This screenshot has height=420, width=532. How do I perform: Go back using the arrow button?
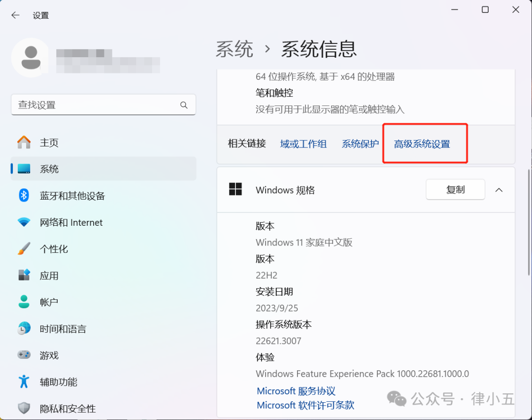[15, 15]
